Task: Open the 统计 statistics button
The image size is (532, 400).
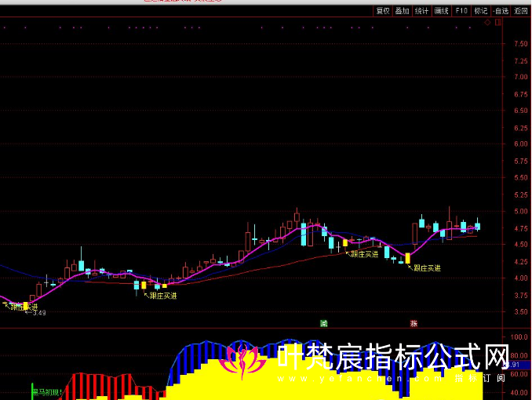Action: (421, 11)
